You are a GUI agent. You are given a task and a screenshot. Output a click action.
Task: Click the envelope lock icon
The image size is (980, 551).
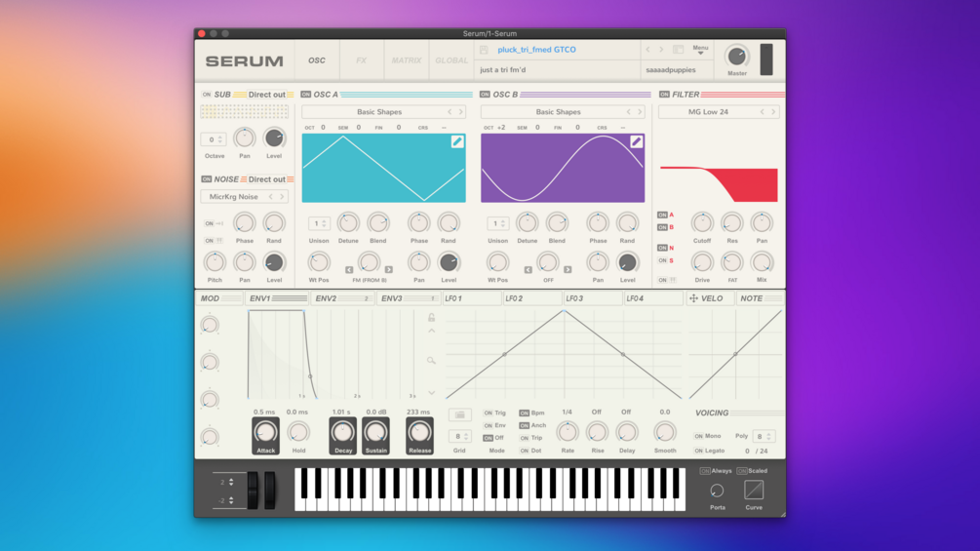[431, 317]
